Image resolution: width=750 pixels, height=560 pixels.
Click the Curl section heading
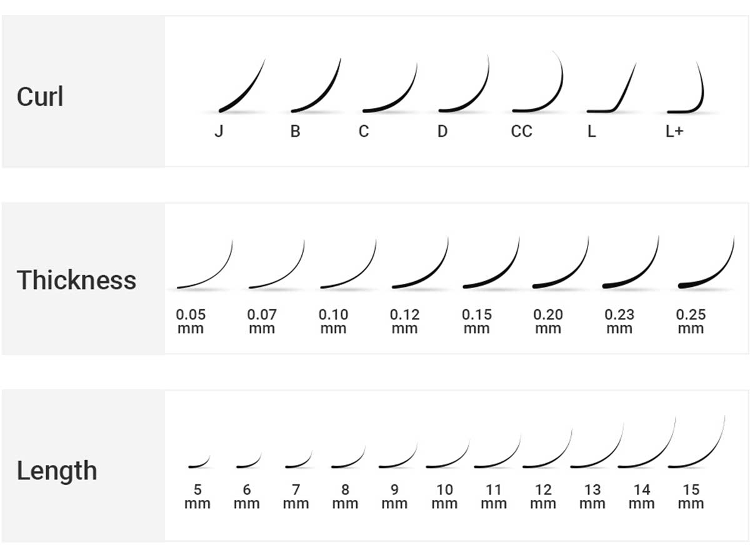(40, 97)
